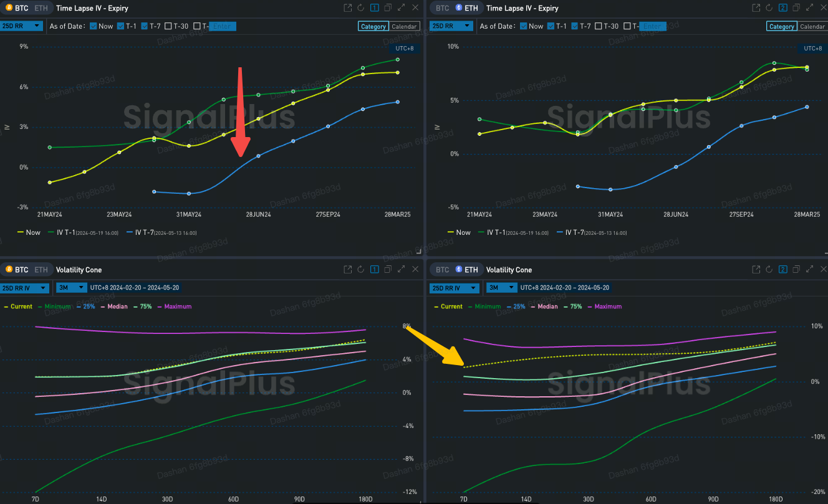Select Calendar view in BTC Time Lapse
The width and height of the screenshot is (828, 504).
click(404, 27)
